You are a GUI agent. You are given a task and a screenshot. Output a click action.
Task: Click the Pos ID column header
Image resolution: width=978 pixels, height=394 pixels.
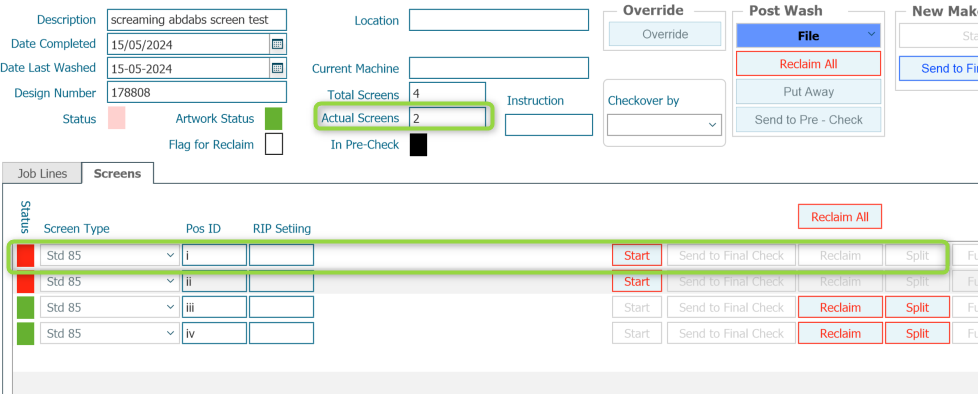pyautogui.click(x=203, y=229)
